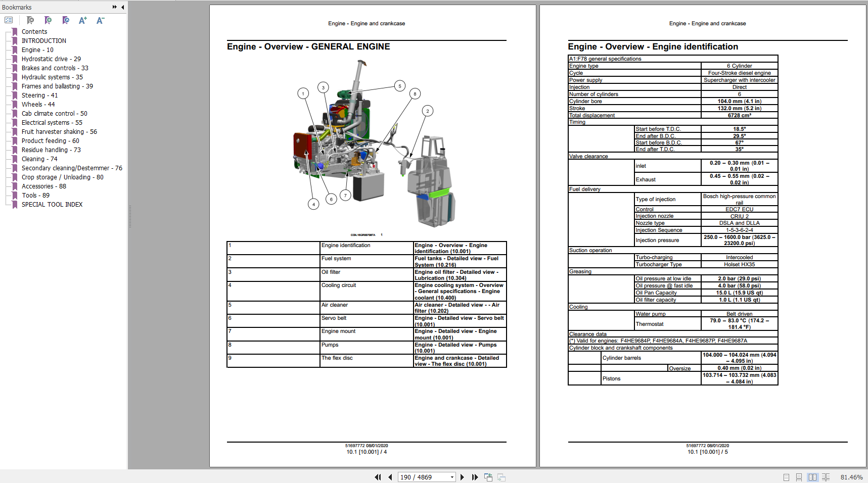The height and width of the screenshot is (483, 868).
Task: Open the bookmark options menu icon
Action: [x=9, y=20]
